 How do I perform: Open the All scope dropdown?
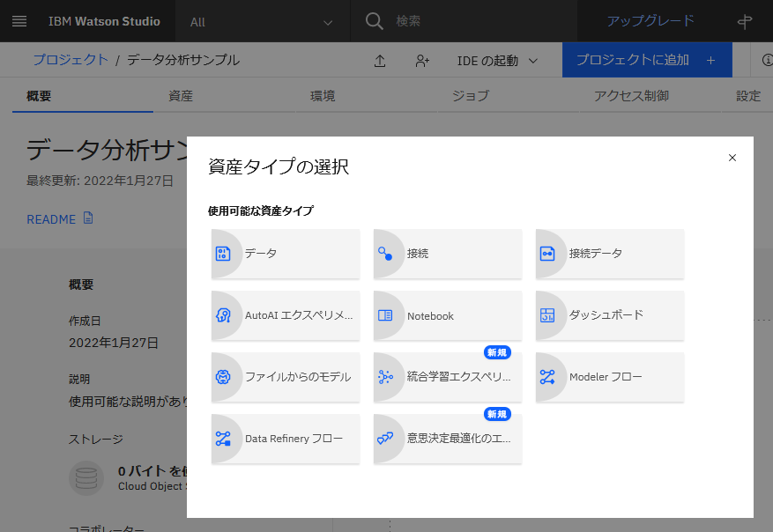[x=263, y=21]
